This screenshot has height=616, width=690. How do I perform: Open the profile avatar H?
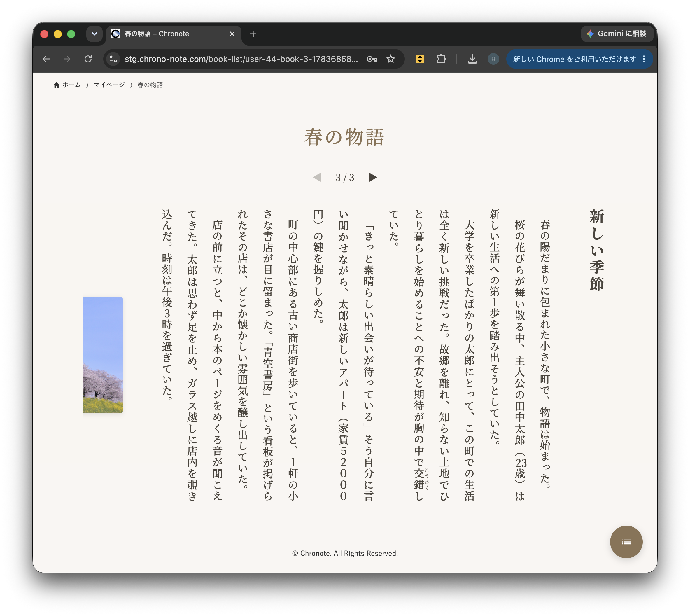click(493, 59)
